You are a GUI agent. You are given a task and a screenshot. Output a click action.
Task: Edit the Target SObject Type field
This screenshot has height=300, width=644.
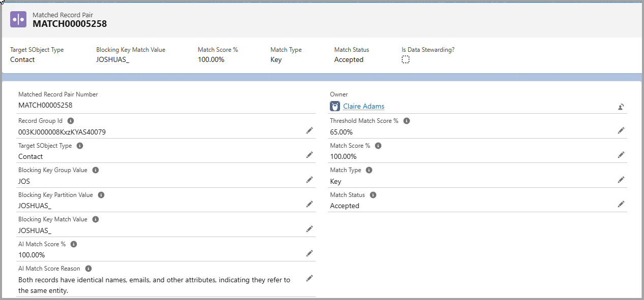[x=309, y=155]
